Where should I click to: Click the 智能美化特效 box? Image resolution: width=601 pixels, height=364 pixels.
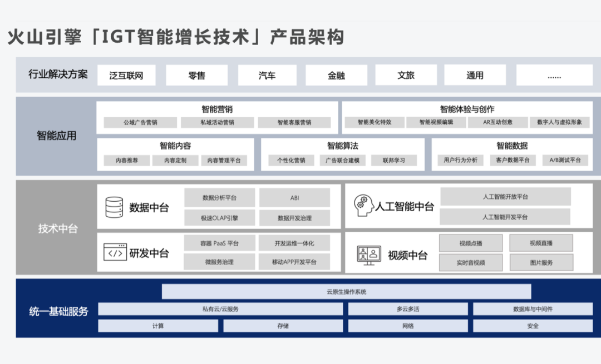(375, 122)
